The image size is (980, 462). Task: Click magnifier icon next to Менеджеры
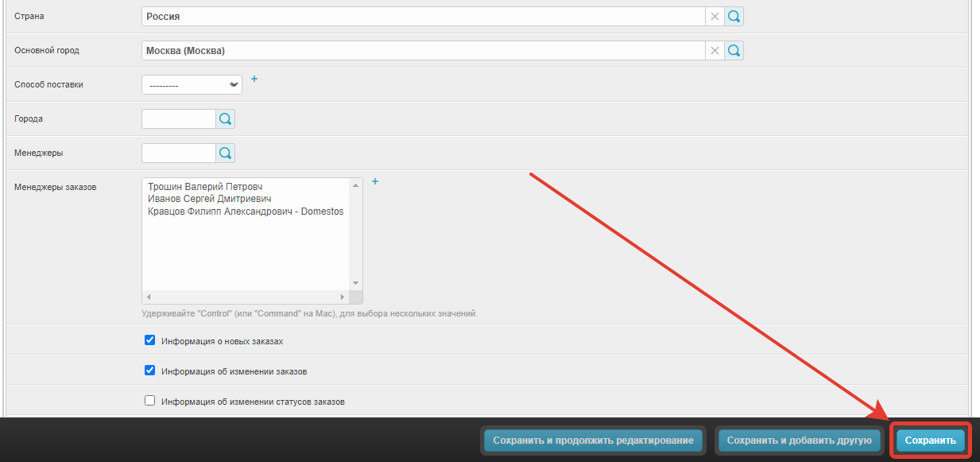click(225, 153)
